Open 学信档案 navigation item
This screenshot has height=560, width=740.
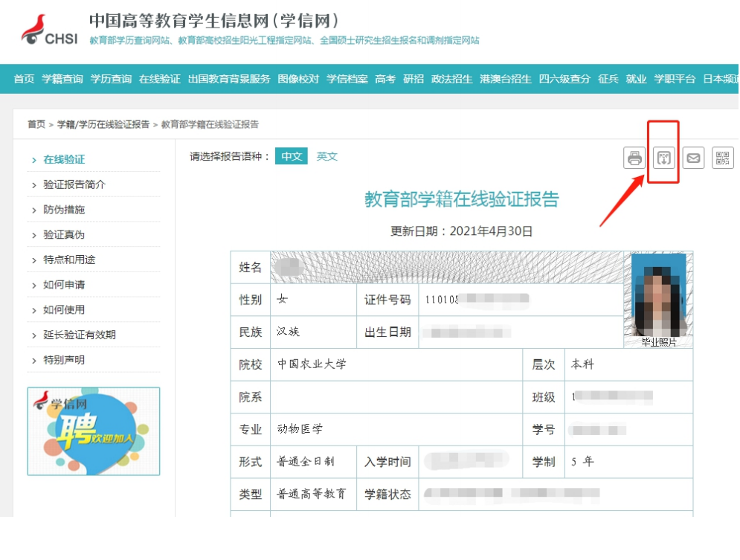[x=347, y=79]
